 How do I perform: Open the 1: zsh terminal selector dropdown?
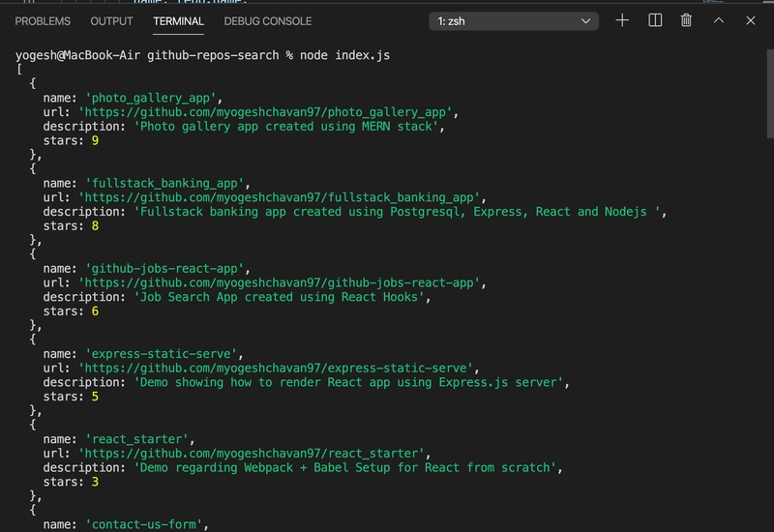click(x=514, y=21)
